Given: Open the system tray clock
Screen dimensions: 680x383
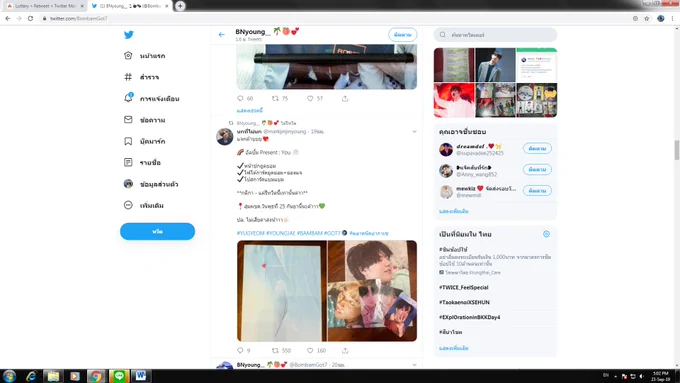Looking at the screenshot, I should point(660,376).
